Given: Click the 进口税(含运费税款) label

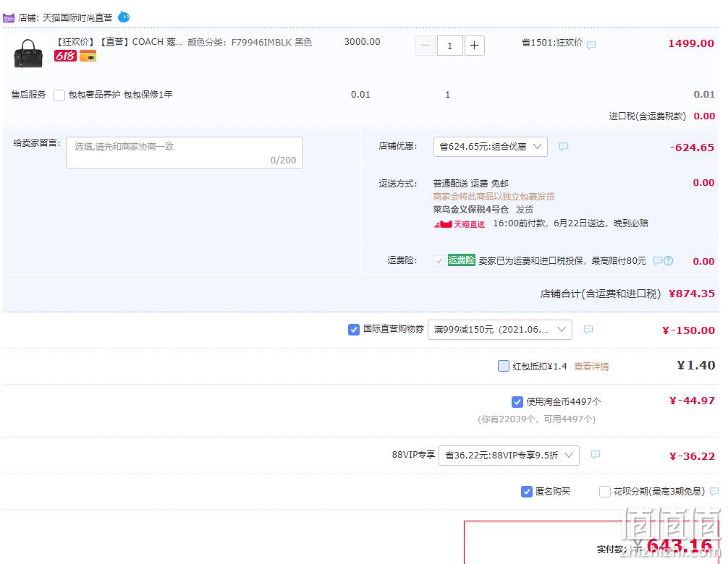Looking at the screenshot, I should point(648,116).
